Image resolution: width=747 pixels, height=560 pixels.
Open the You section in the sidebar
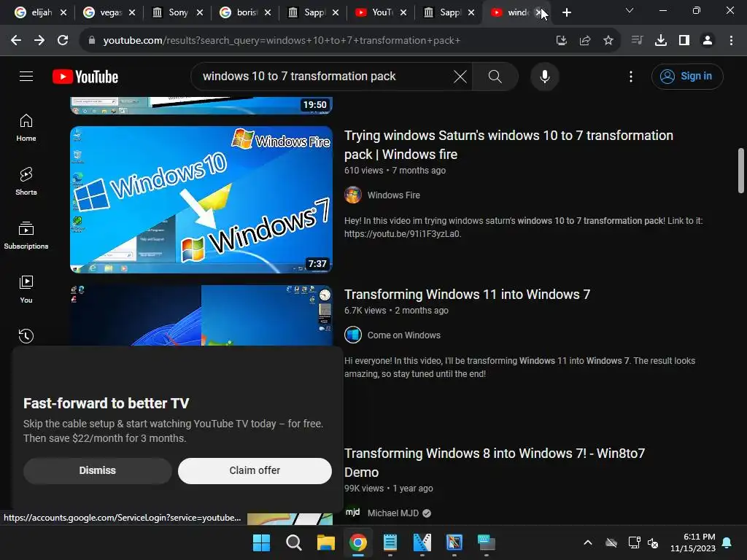[x=26, y=289]
